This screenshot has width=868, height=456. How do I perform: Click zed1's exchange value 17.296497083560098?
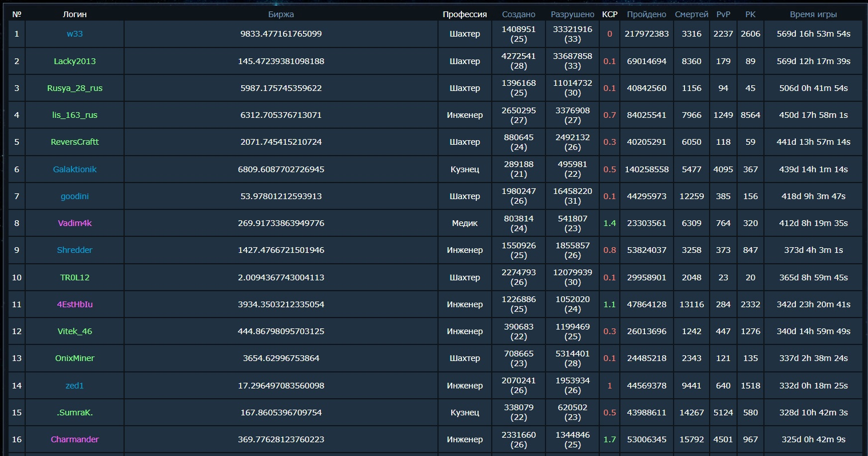281,386
